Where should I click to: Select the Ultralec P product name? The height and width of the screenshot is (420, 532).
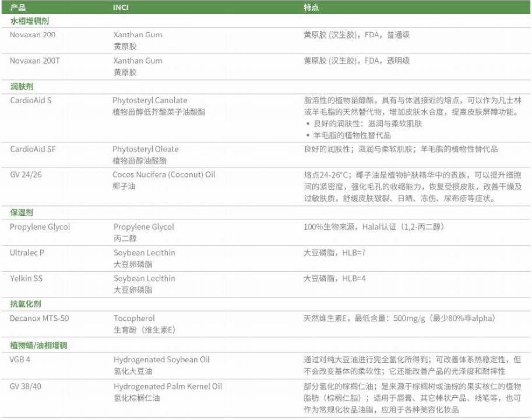click(x=27, y=253)
